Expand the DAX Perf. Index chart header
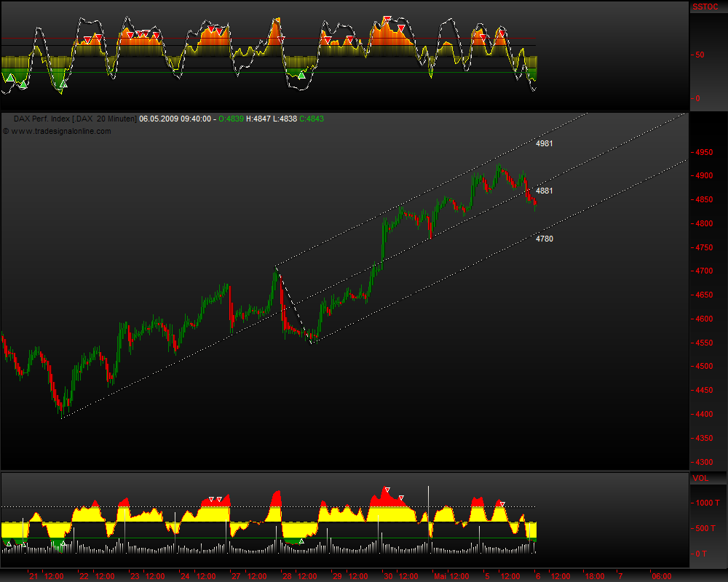 44,118
